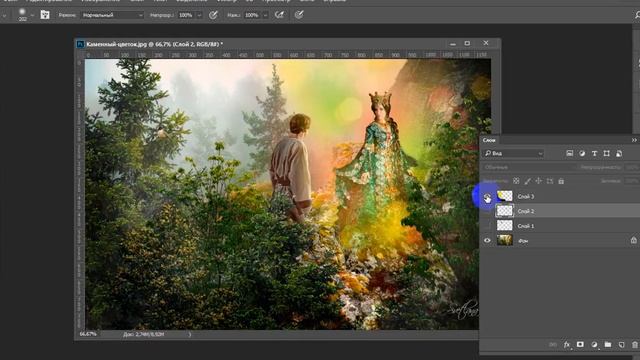Click the link layers icon
The width and height of the screenshot is (640, 360).
click(x=553, y=345)
